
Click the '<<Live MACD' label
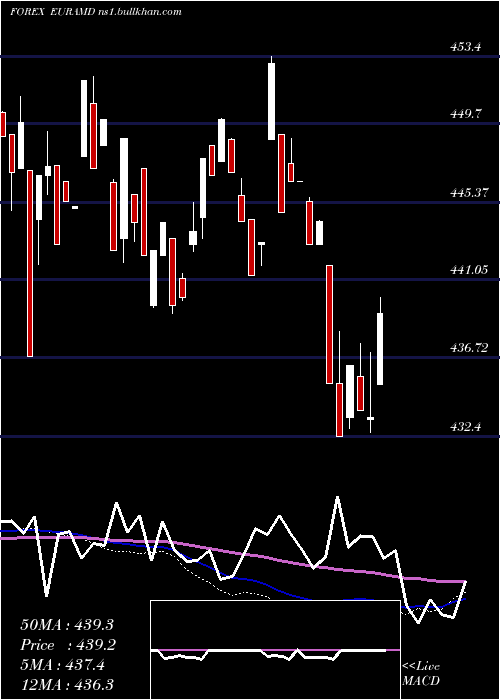(421, 673)
